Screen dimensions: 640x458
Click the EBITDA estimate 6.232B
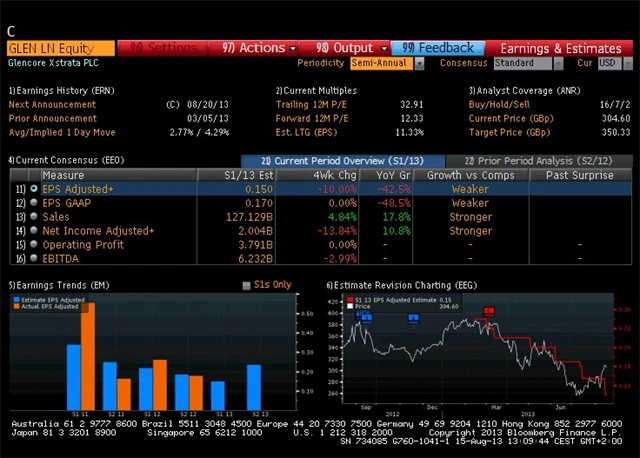[x=256, y=258]
